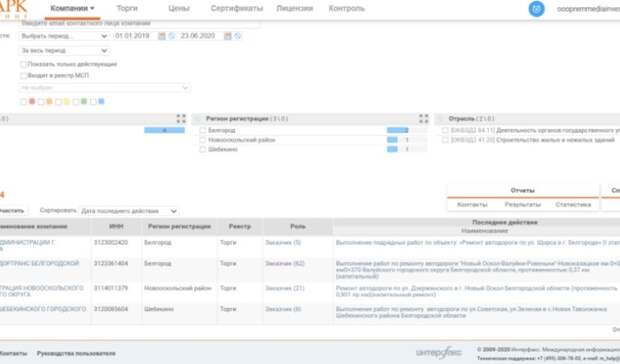Click the orange color marker
The width and height of the screenshot is (620, 364).
click(x=49, y=102)
